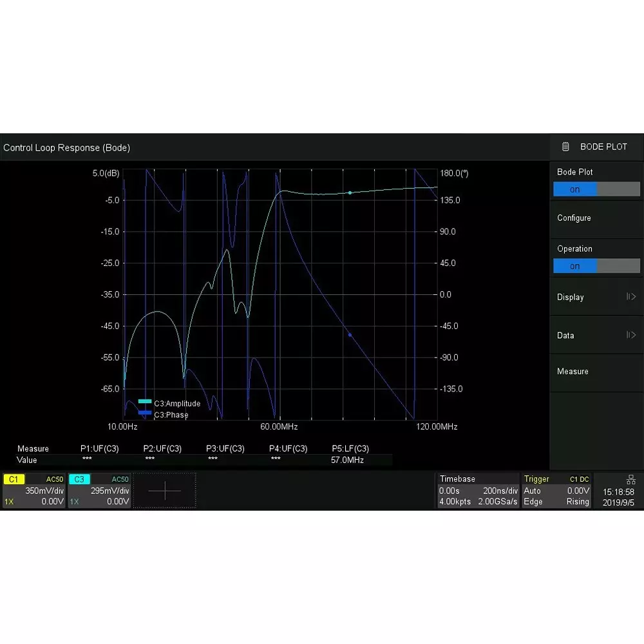This screenshot has height=644, width=644.
Task: Select the yellow C1 channel badge
Action: pos(14,479)
